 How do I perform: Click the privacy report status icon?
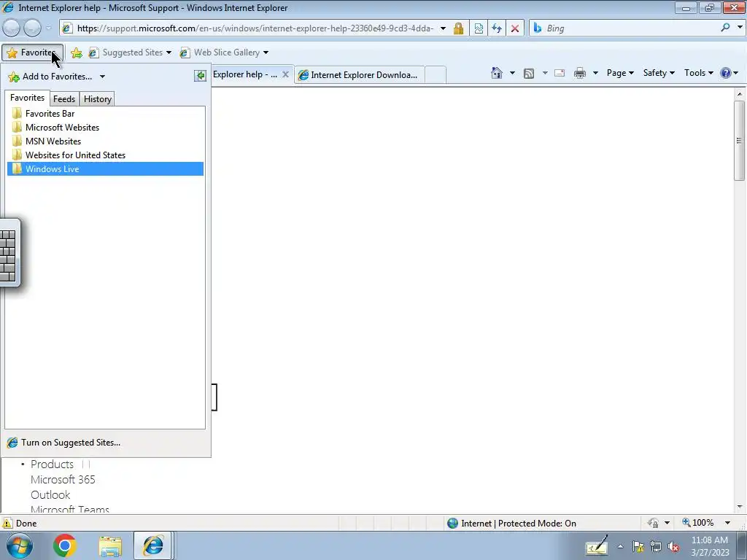pyautogui.click(x=653, y=524)
